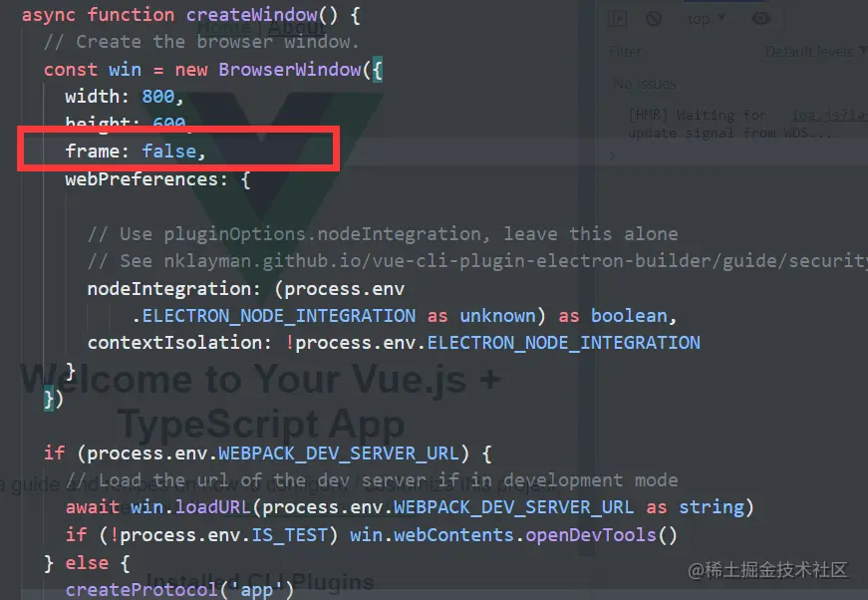
Task: Click the 'Load the url of the dev server' comment
Action: pyautogui.click(x=372, y=479)
